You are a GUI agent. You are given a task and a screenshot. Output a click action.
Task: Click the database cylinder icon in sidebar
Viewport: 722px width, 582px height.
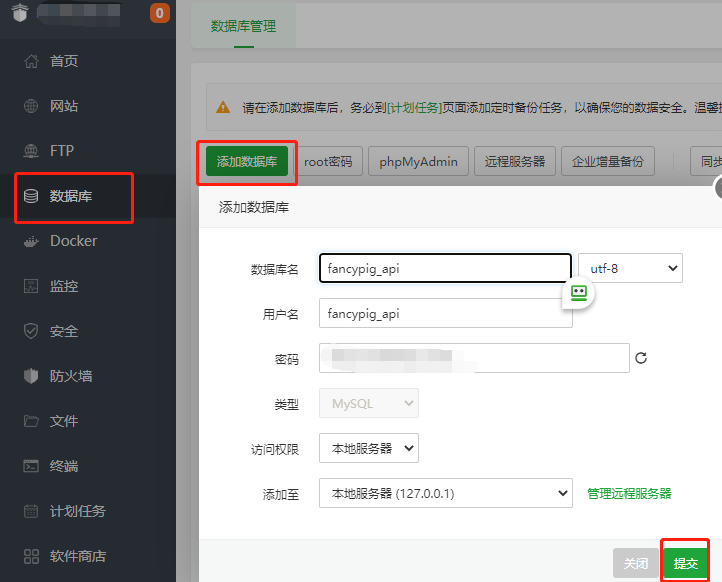click(31, 196)
